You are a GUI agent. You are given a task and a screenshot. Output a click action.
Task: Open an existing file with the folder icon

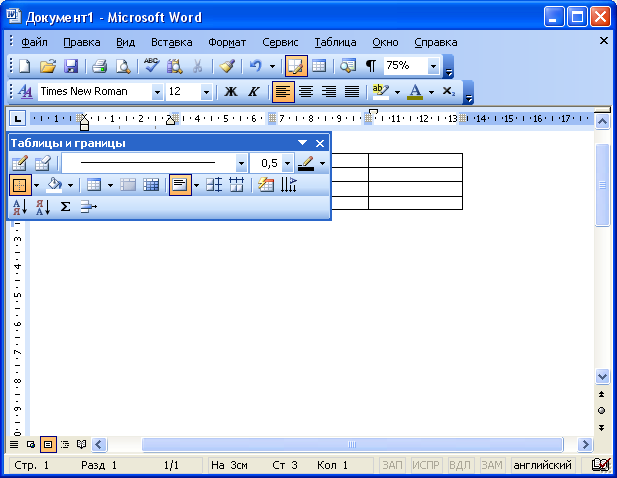tap(48, 66)
